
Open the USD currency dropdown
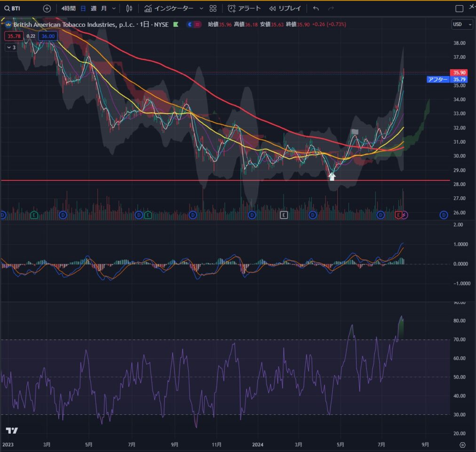point(462,24)
